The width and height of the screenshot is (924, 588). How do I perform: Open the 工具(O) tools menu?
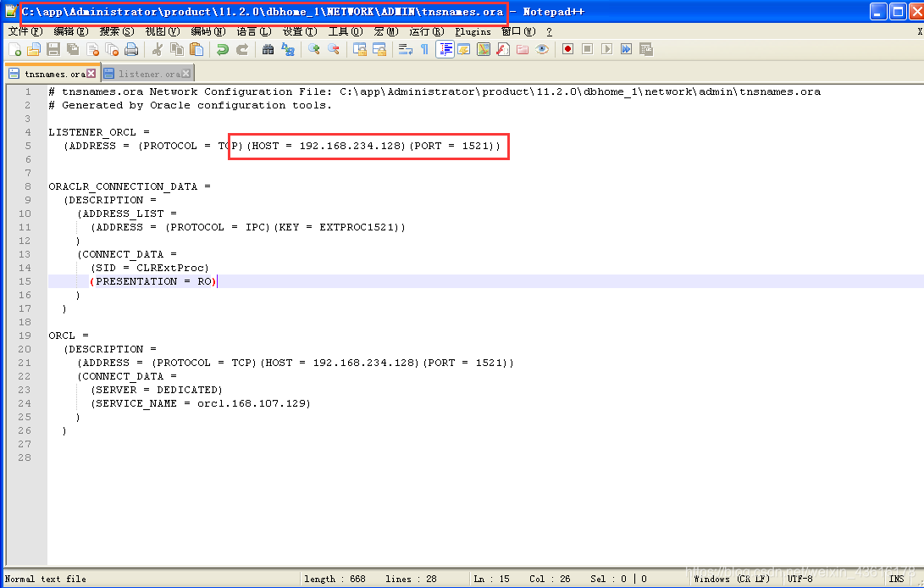coord(346,31)
